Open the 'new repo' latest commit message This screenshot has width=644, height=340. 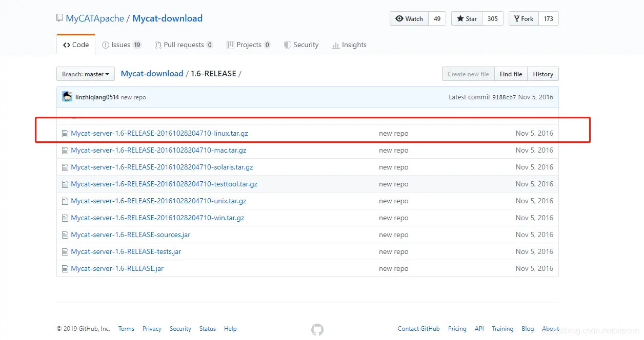[133, 97]
